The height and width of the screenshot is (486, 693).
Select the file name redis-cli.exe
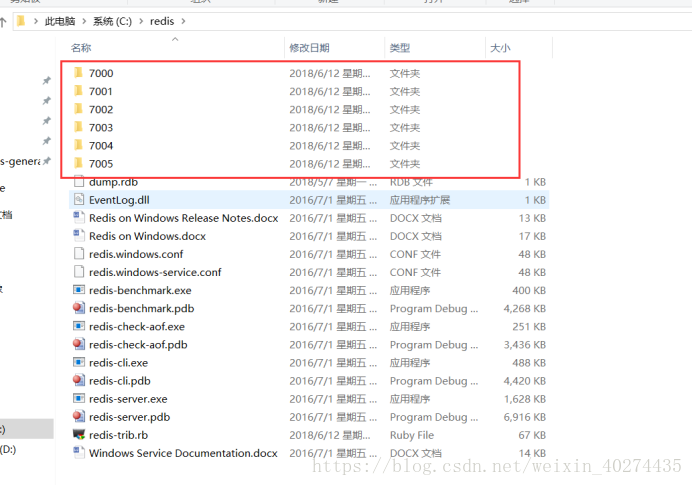[118, 363]
